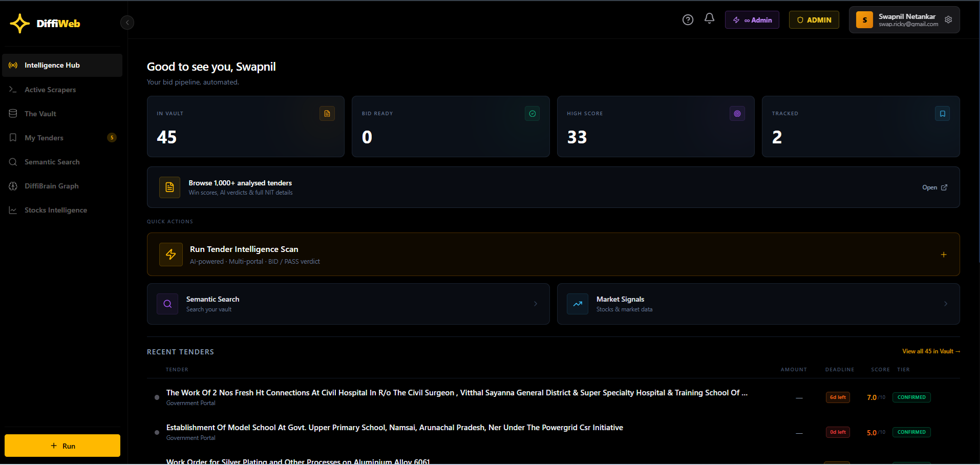
Task: Click Browse 1,000+ analysed tenders title
Action: click(240, 183)
